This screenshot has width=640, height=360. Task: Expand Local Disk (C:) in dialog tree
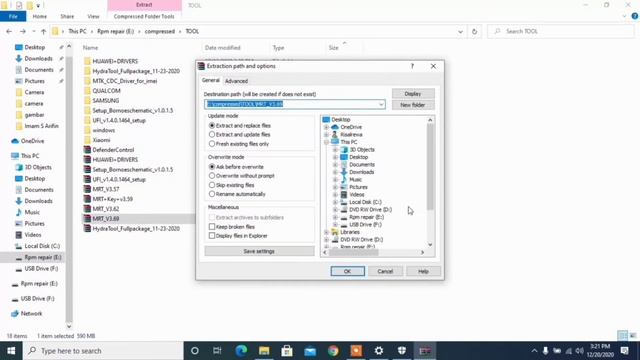[335, 202]
